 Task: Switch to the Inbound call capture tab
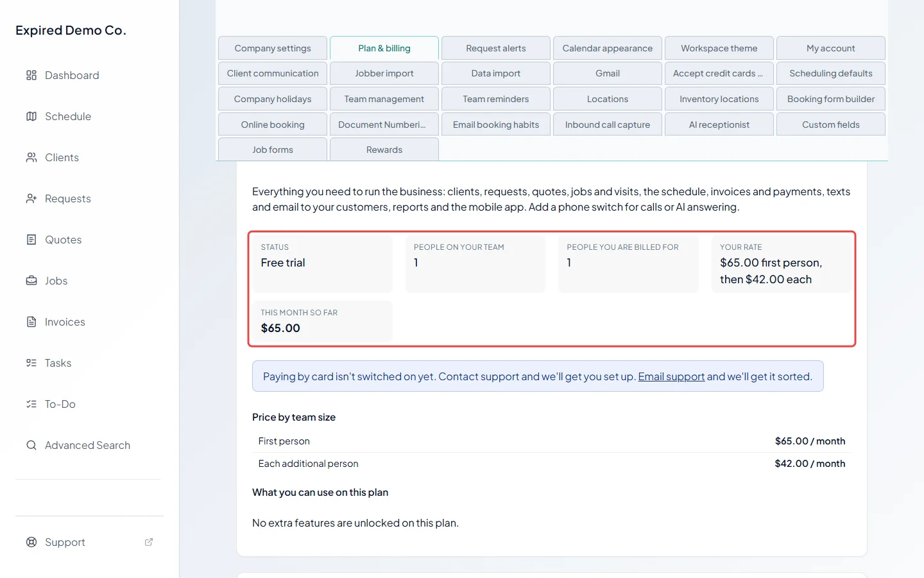pyautogui.click(x=608, y=125)
